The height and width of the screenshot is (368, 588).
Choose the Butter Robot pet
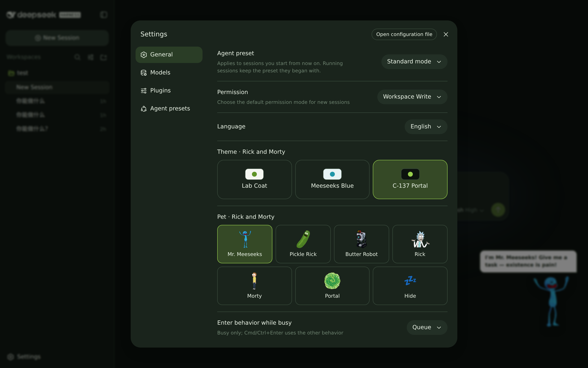tap(361, 244)
